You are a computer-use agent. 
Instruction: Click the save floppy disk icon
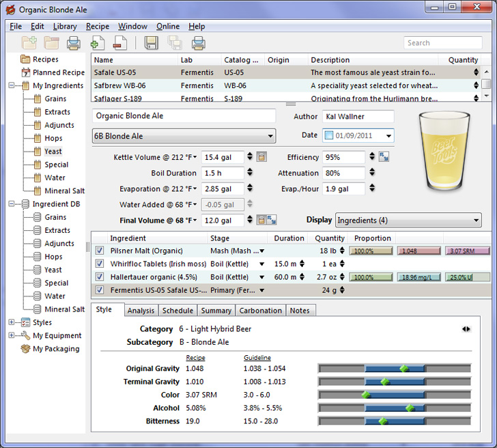[152, 43]
